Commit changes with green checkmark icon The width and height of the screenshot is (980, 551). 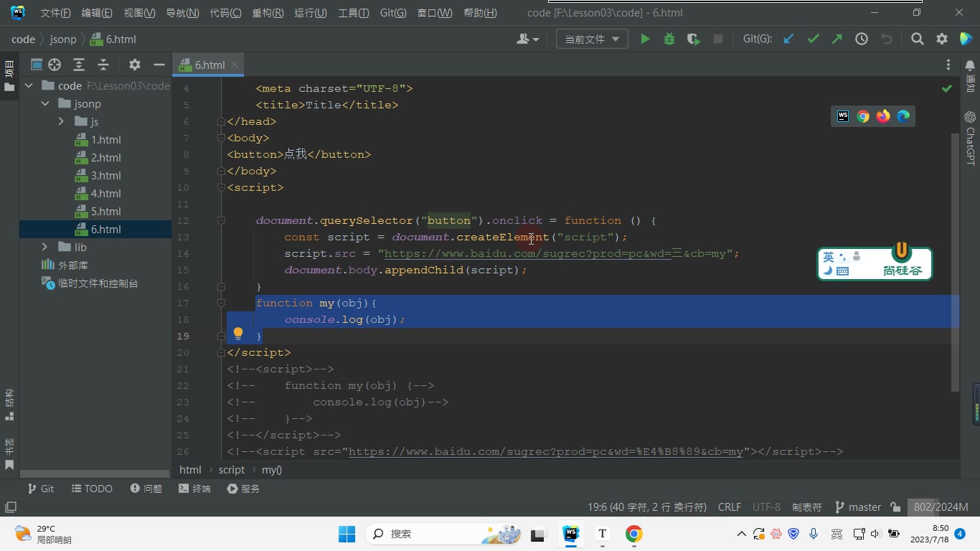coord(813,39)
